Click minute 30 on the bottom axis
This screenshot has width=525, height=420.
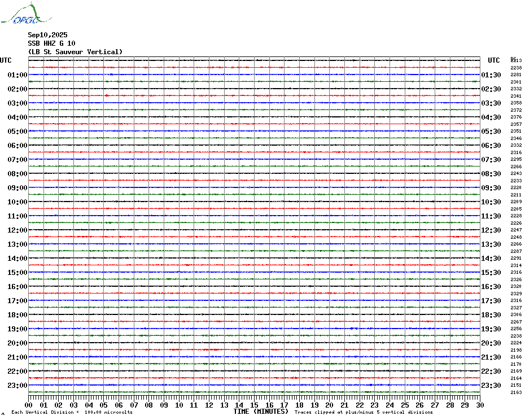point(480,405)
